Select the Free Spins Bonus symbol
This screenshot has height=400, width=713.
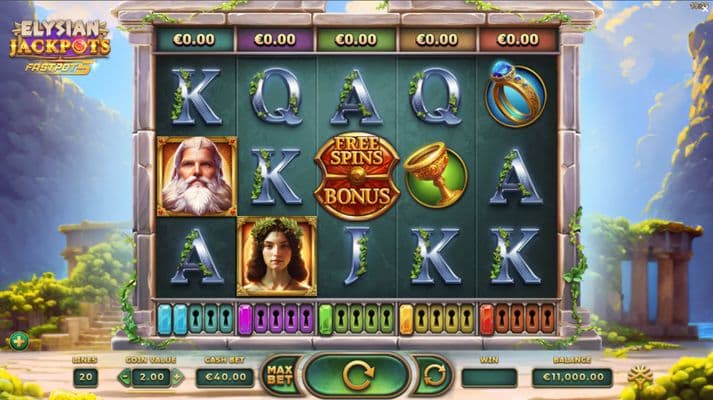coord(357,176)
